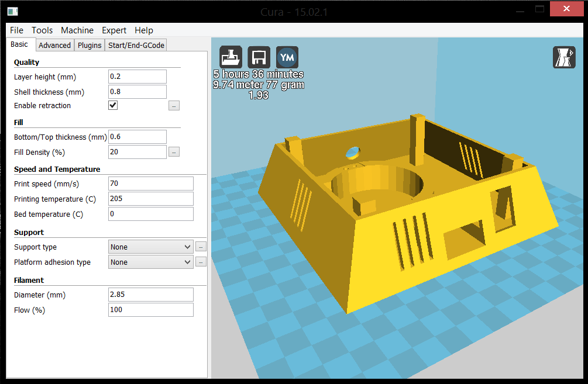
Task: Open the Expert menu
Action: (114, 30)
